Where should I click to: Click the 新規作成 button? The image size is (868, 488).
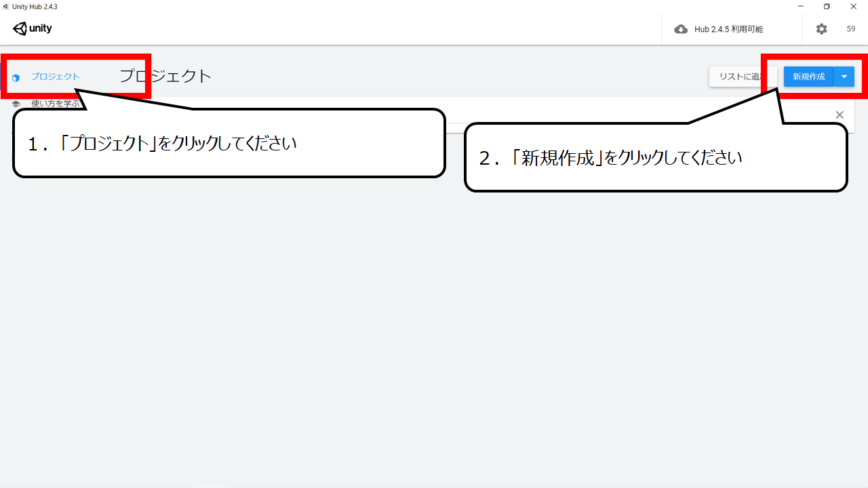coord(809,77)
